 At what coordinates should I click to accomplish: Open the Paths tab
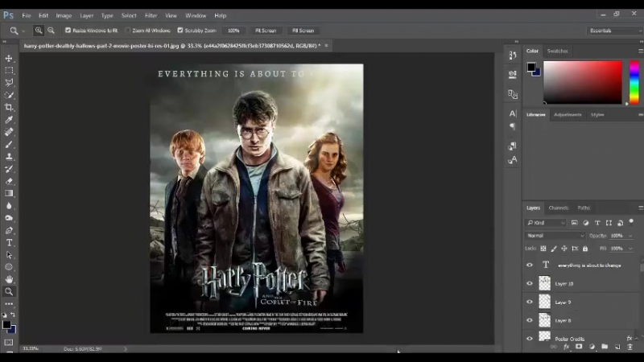coord(584,208)
